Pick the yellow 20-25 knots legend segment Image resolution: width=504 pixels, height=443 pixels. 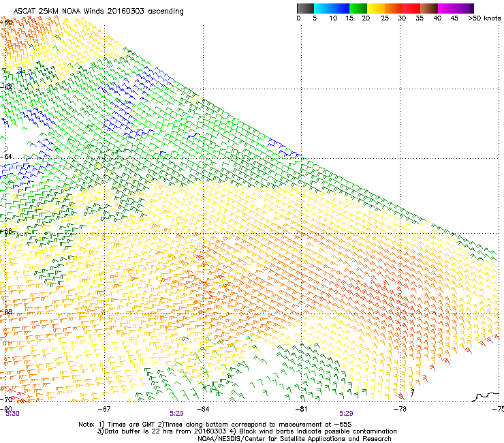376,8
